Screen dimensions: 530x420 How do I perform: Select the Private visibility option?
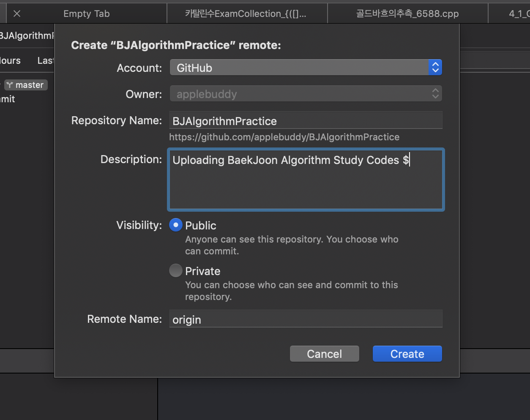(176, 270)
